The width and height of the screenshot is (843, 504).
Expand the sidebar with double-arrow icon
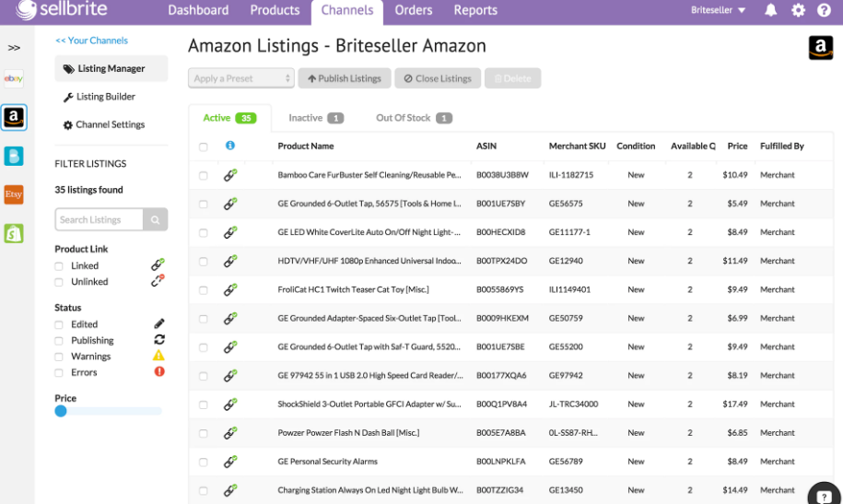[14, 48]
